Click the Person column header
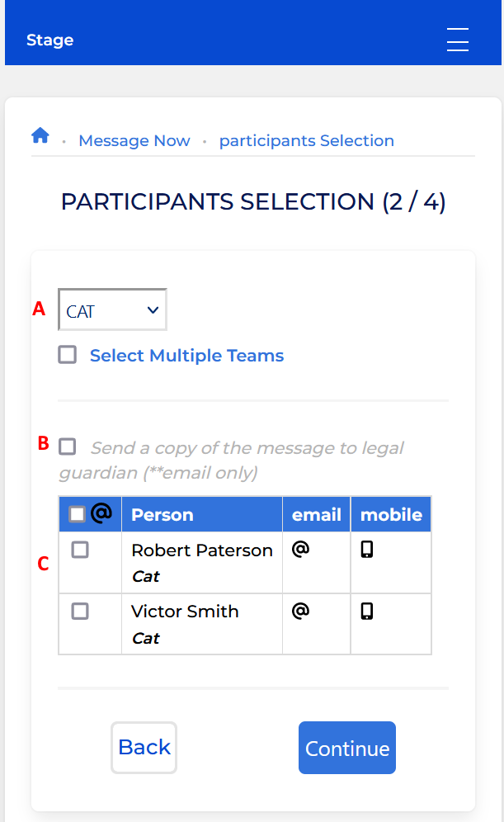Screen dimensions: 504x822 [163, 515]
